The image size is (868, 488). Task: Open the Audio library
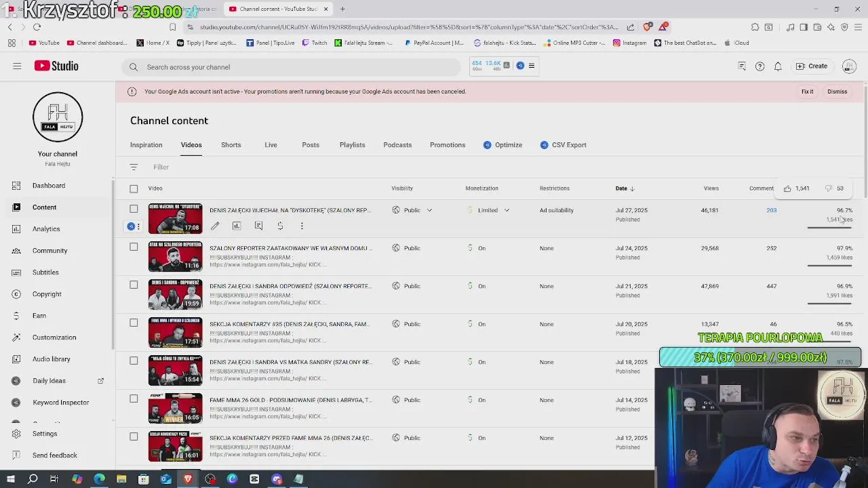[x=51, y=359]
